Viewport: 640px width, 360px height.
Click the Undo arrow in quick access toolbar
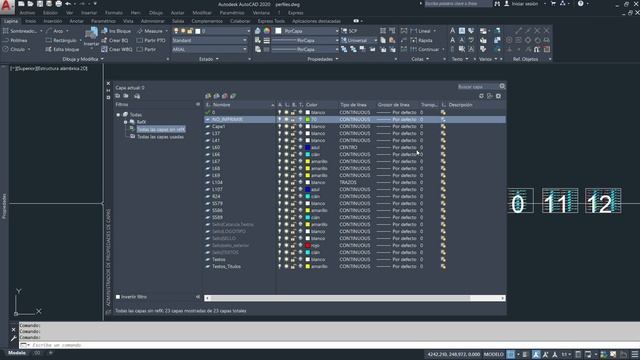(68, 4)
